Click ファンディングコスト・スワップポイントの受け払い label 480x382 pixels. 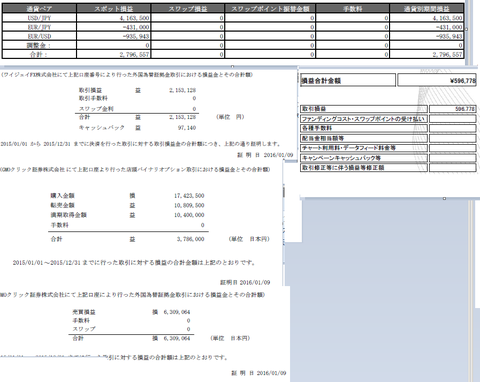point(364,119)
